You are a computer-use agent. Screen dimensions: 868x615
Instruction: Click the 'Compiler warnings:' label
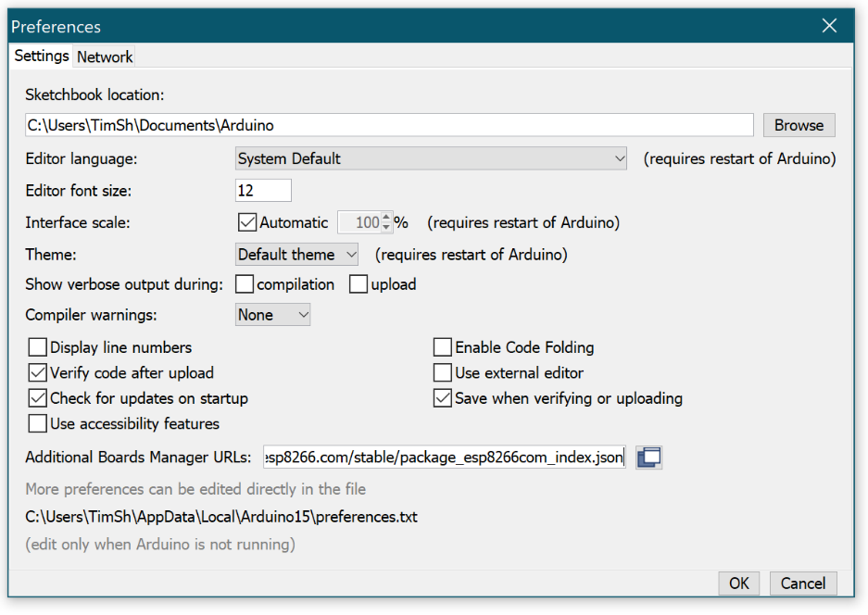click(92, 316)
